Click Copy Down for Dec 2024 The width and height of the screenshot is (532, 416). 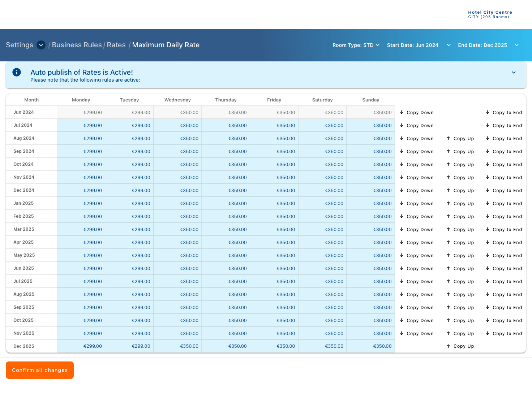tap(416, 191)
